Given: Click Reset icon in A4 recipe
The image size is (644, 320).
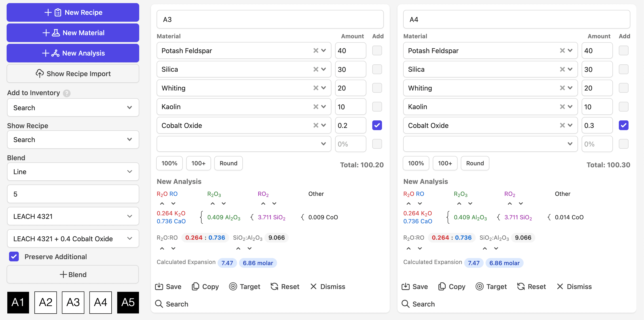Looking at the screenshot, I should point(521,286).
